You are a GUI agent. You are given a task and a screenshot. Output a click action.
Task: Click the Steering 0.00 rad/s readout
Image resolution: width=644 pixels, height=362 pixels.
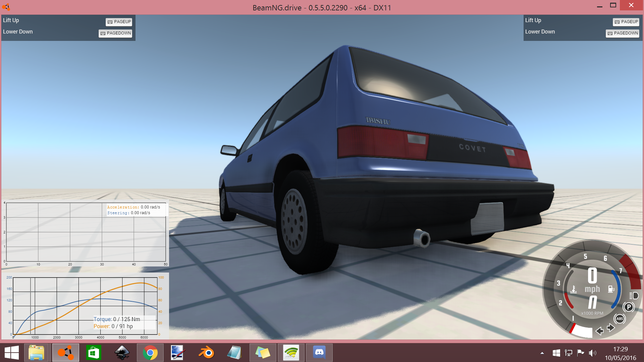click(128, 213)
